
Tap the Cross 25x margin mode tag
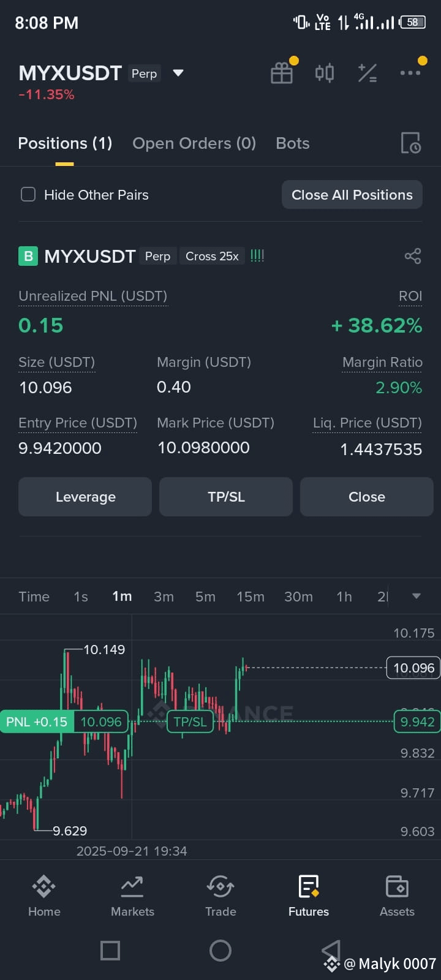pos(212,256)
